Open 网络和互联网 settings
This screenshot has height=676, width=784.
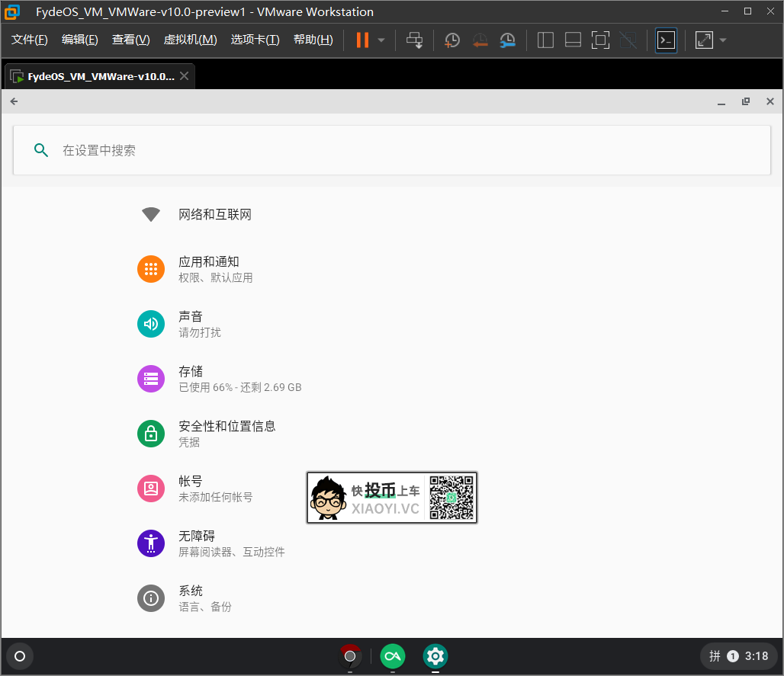[215, 215]
